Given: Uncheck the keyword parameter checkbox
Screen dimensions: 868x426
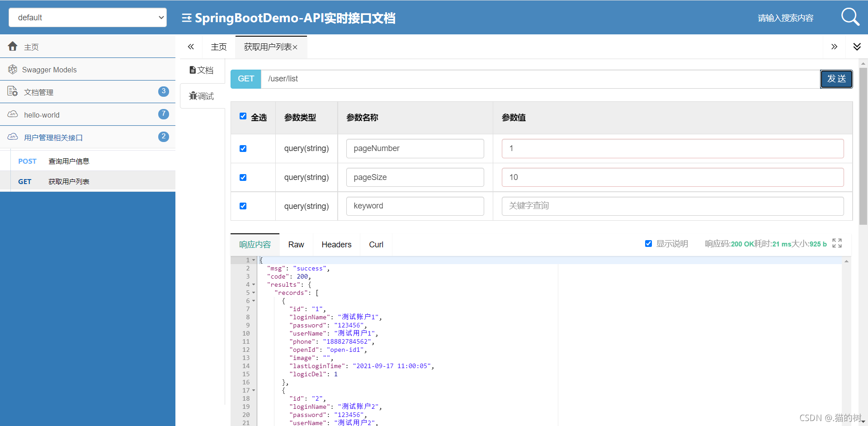Looking at the screenshot, I should [243, 206].
